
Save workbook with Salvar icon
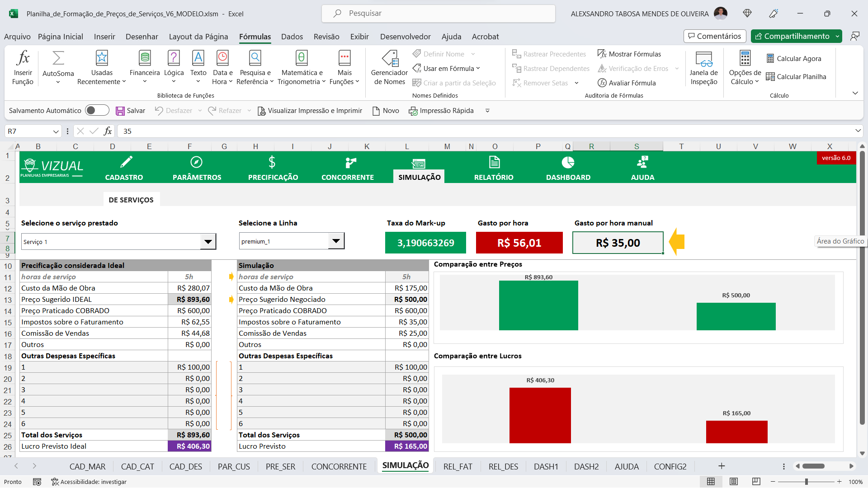coord(130,111)
